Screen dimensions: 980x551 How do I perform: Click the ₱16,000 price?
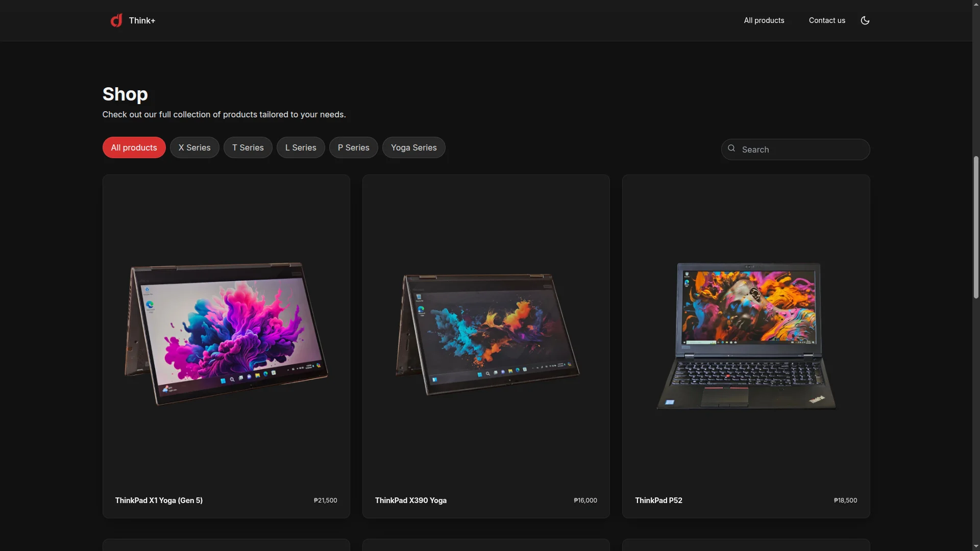point(585,500)
